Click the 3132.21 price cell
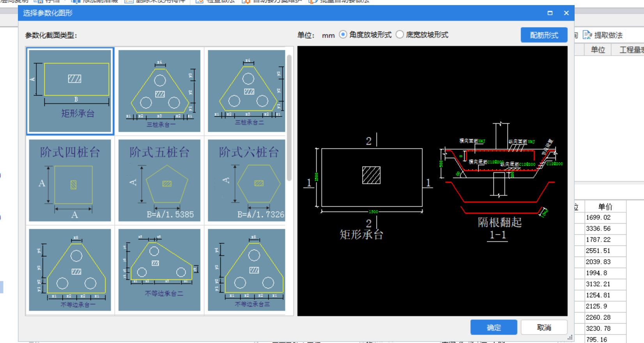644x343 pixels. pos(605,284)
